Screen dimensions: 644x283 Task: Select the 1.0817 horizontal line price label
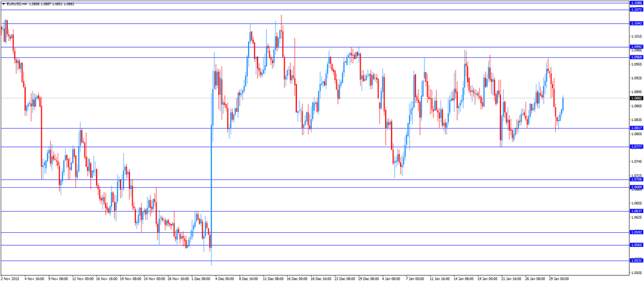[636, 128]
